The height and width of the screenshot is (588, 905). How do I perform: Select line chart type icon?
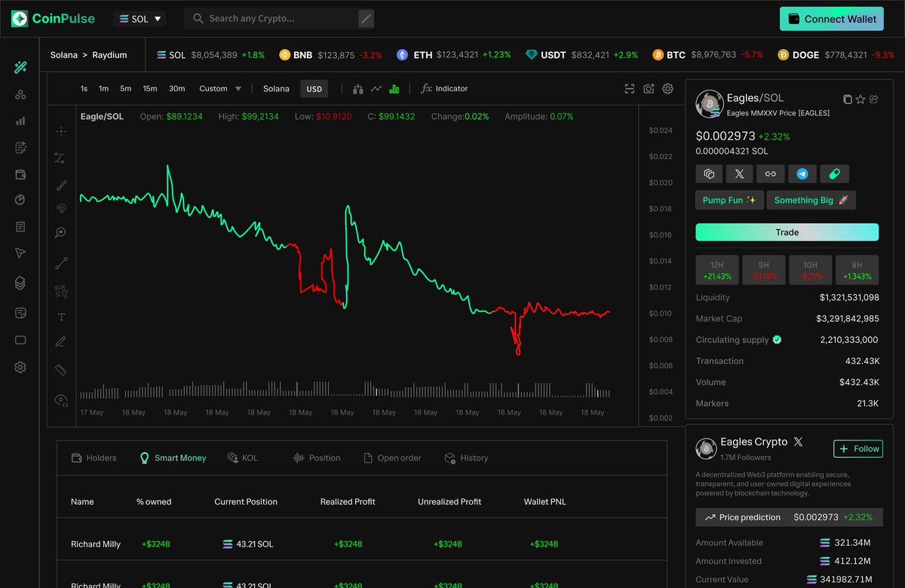coord(376,89)
